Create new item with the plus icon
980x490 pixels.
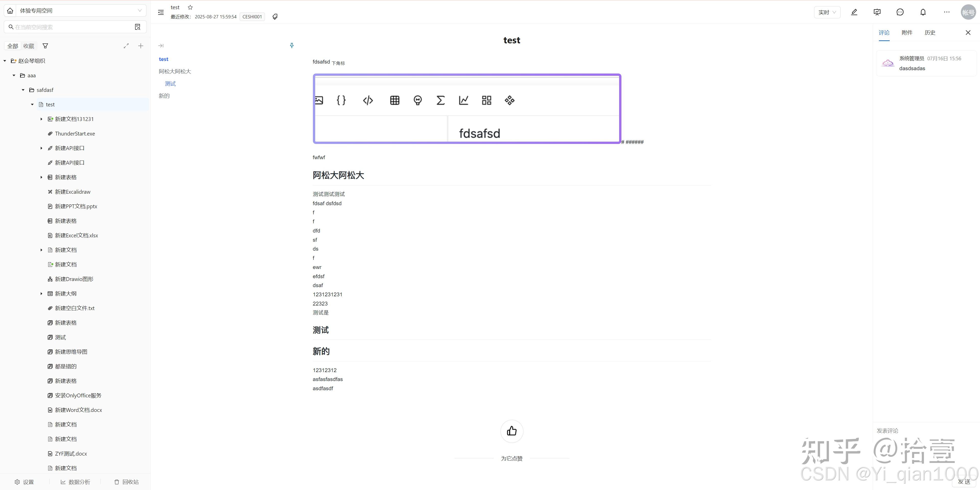click(x=141, y=46)
